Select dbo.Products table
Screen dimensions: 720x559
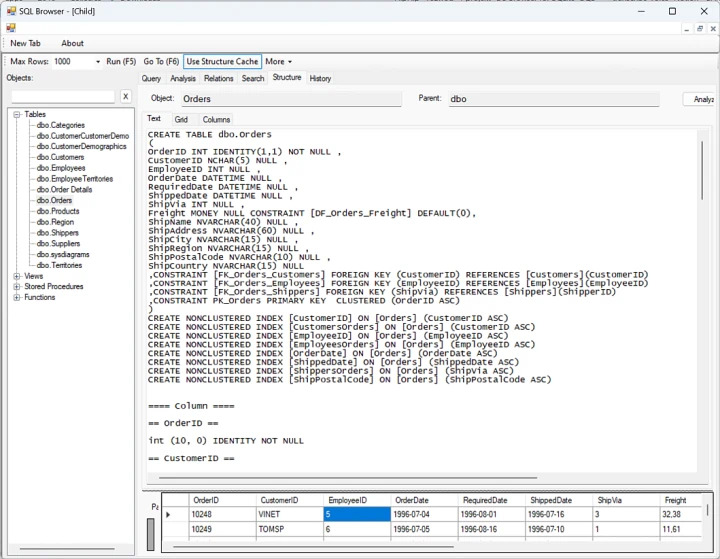click(58, 211)
